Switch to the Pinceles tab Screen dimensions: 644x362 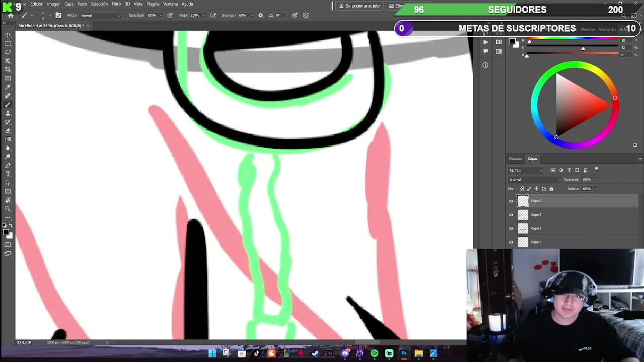(x=515, y=159)
